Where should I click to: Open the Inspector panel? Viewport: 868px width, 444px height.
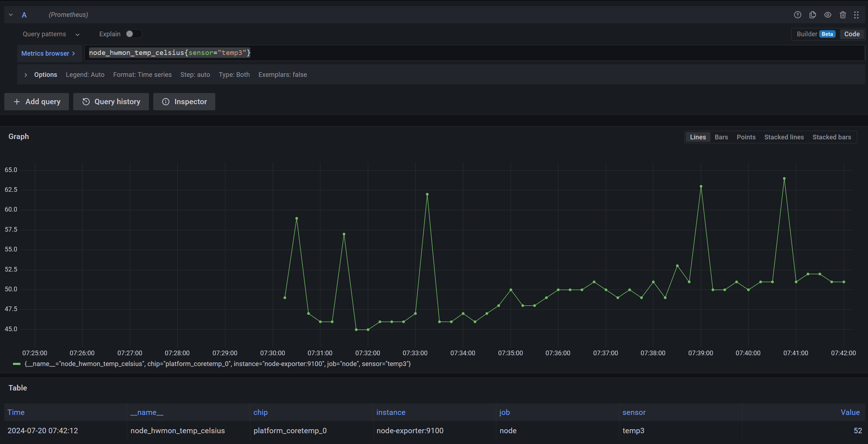click(x=184, y=102)
